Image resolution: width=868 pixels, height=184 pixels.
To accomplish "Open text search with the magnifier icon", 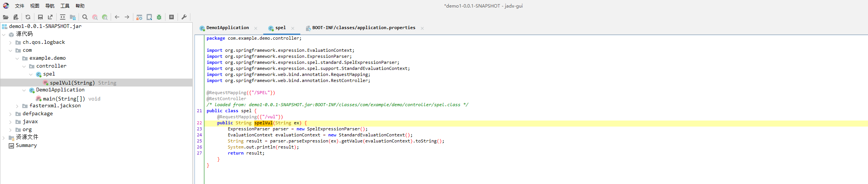I will pyautogui.click(x=85, y=17).
